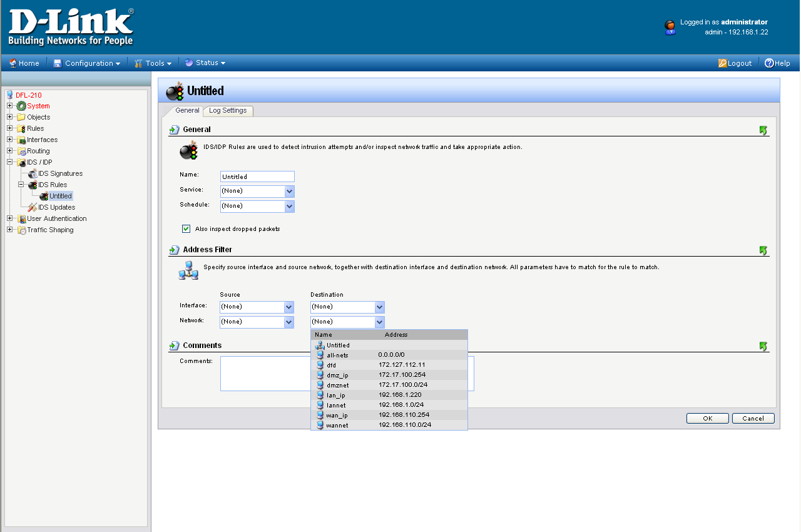Image resolution: width=801 pixels, height=532 pixels.
Task: Click the Comments text area
Action: (347, 374)
